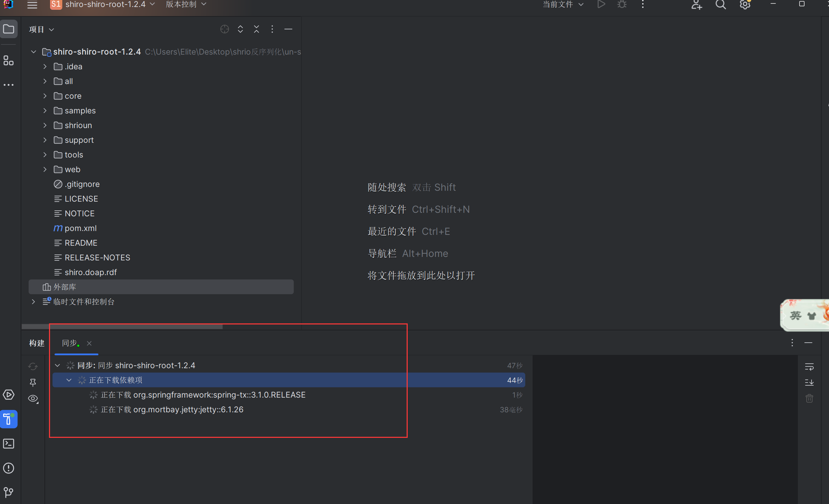829x504 pixels.
Task: Open the main hamburger menu
Action: 32,5
